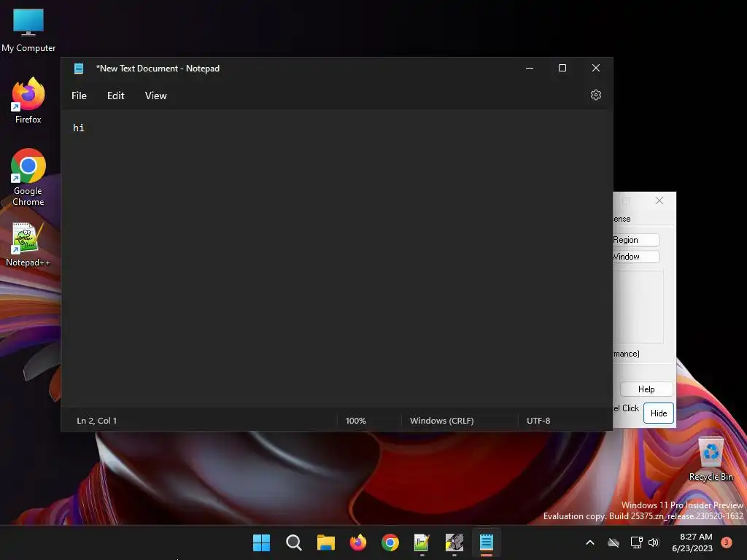This screenshot has width=747, height=560.
Task: Click the Windows Start button
Action: pyautogui.click(x=261, y=542)
